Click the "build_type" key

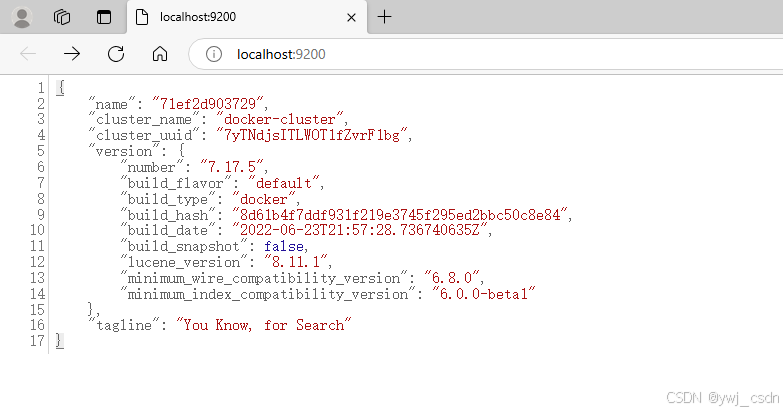pos(168,199)
